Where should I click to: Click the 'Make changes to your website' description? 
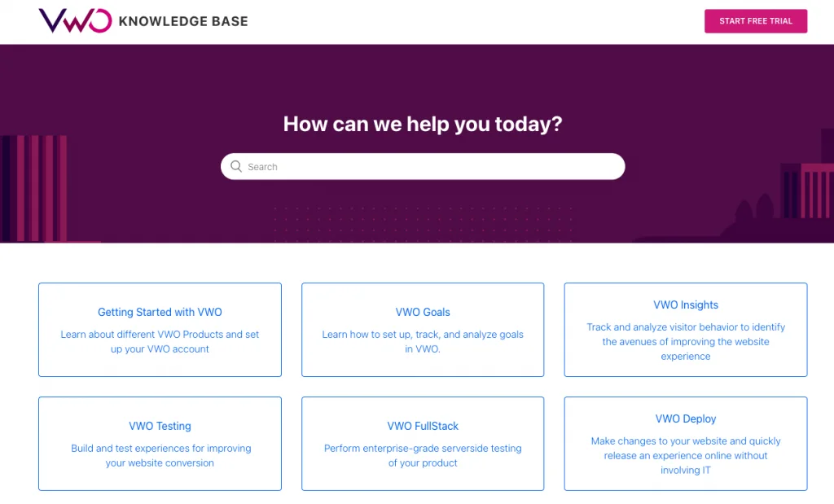tap(686, 456)
